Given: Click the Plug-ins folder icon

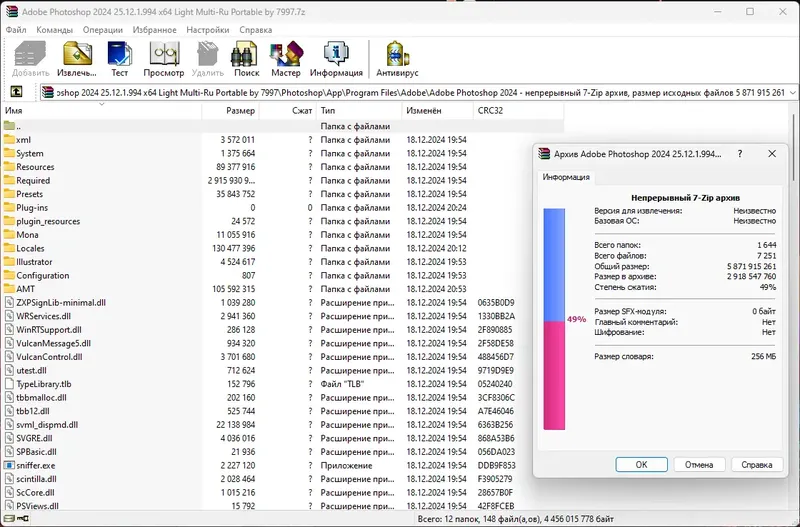Looking at the screenshot, I should coord(9,207).
